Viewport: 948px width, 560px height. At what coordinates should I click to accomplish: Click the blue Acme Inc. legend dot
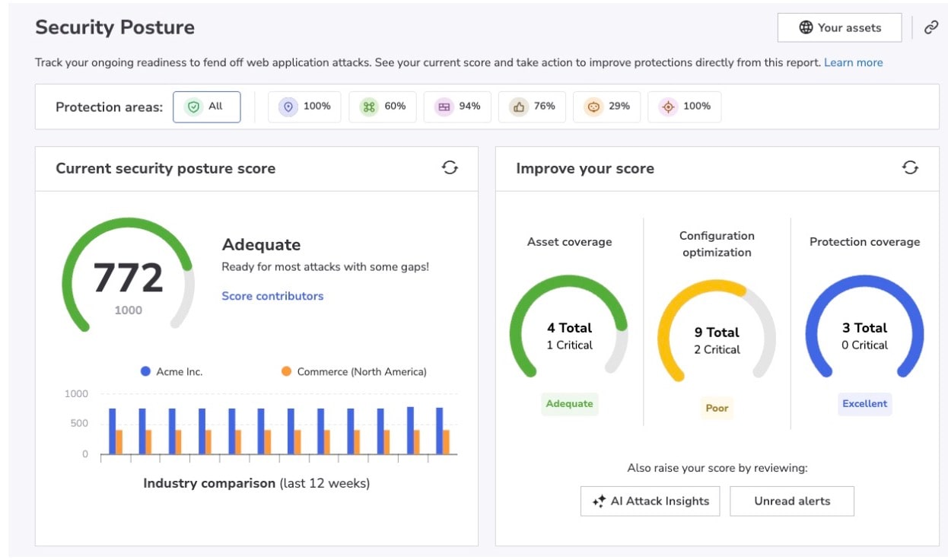click(x=145, y=372)
